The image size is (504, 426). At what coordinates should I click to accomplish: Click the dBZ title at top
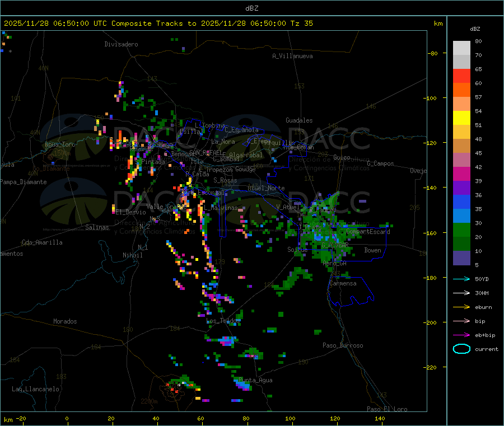251,8
